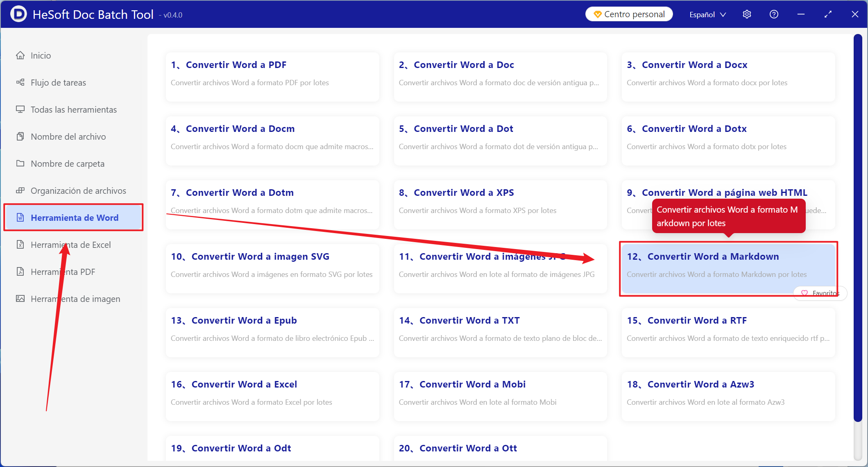Open Convertir Word a Dotm card
Viewport: 868px width, 467px height.
tap(272, 204)
